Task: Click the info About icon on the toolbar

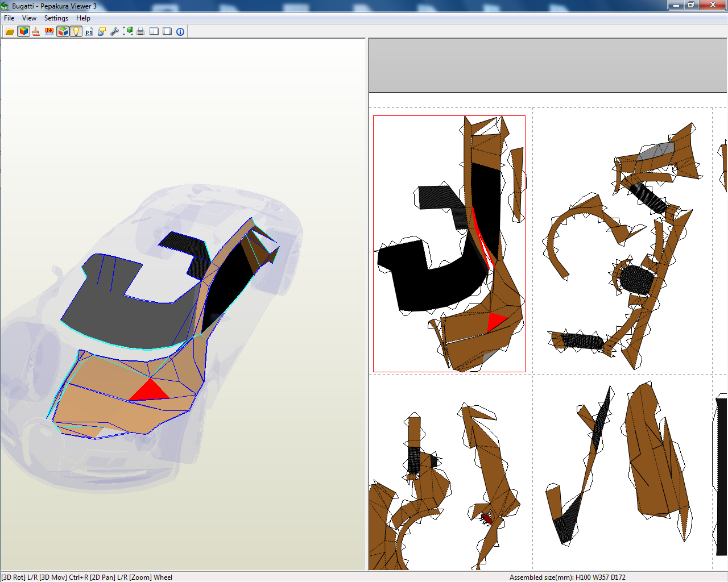Action: 179,31
